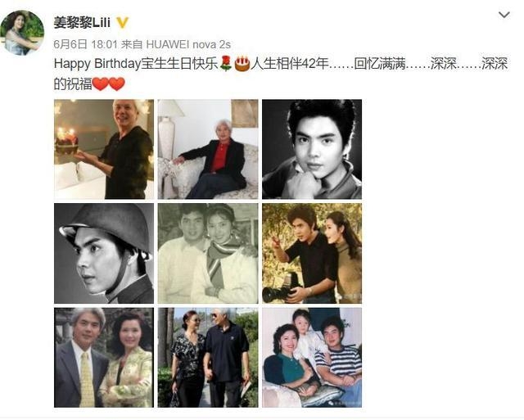Open black-and-white young man portrait

pos(312,149)
